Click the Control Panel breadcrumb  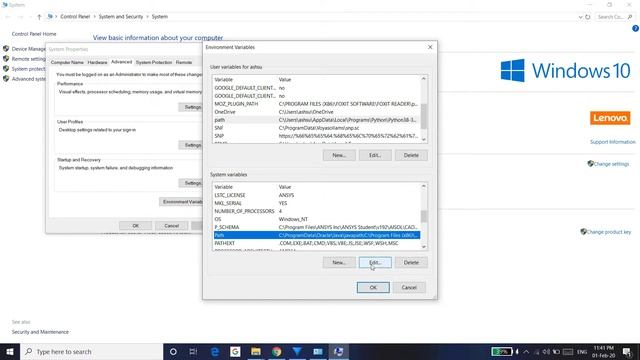pyautogui.click(x=75, y=17)
